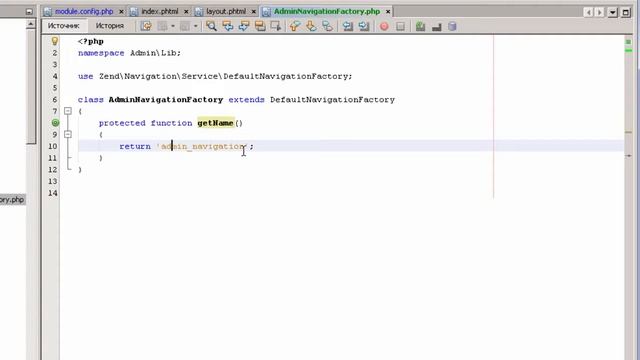640x360 pixels.
Task: Jump to last edit location icon
Action: click(146, 26)
